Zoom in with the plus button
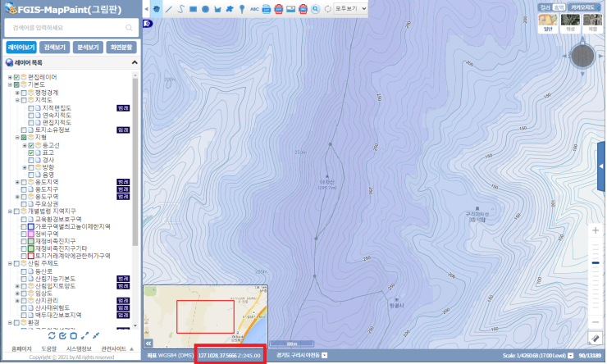The image size is (607, 364). pos(596,230)
